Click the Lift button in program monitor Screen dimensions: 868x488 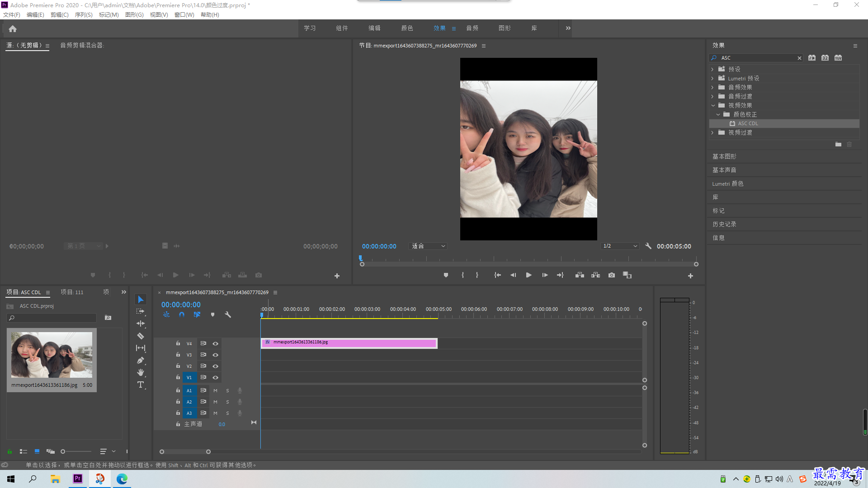pyautogui.click(x=580, y=275)
